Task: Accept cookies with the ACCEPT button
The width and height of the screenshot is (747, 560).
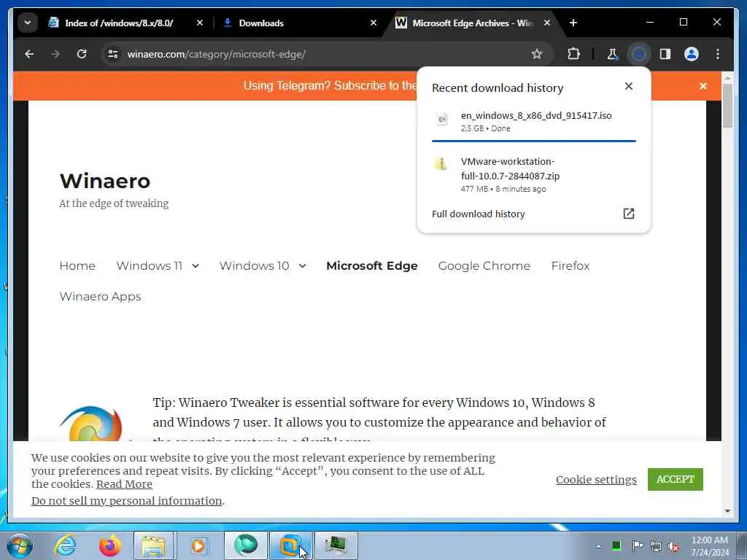Action: (x=675, y=479)
